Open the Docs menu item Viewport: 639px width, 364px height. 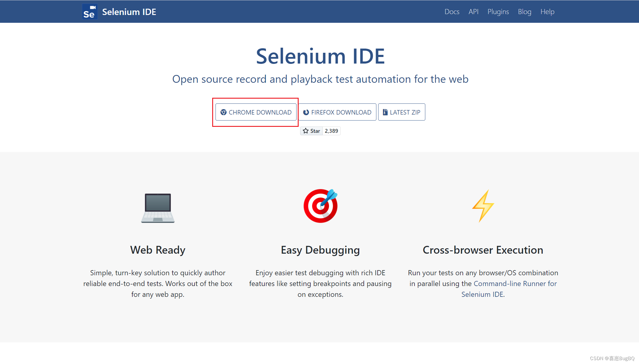[452, 12]
